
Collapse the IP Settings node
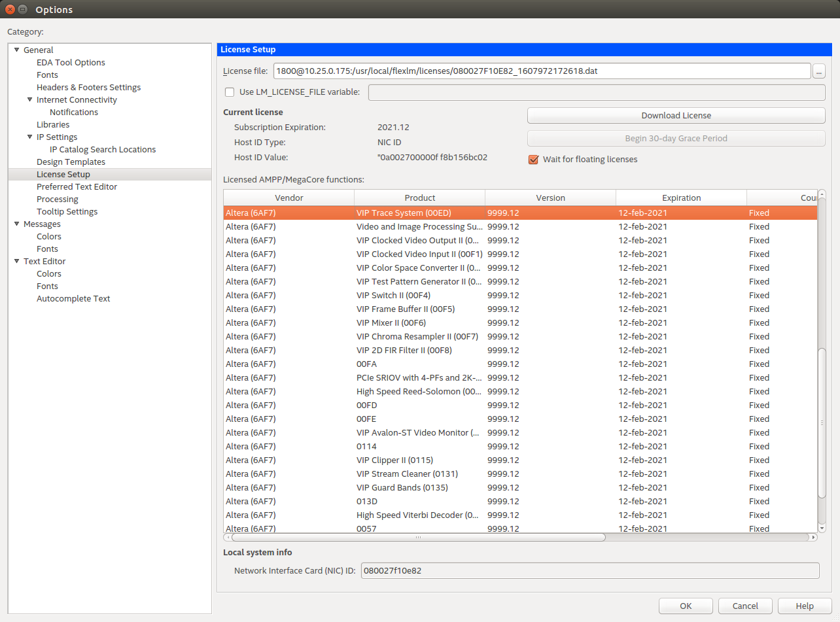(30, 137)
